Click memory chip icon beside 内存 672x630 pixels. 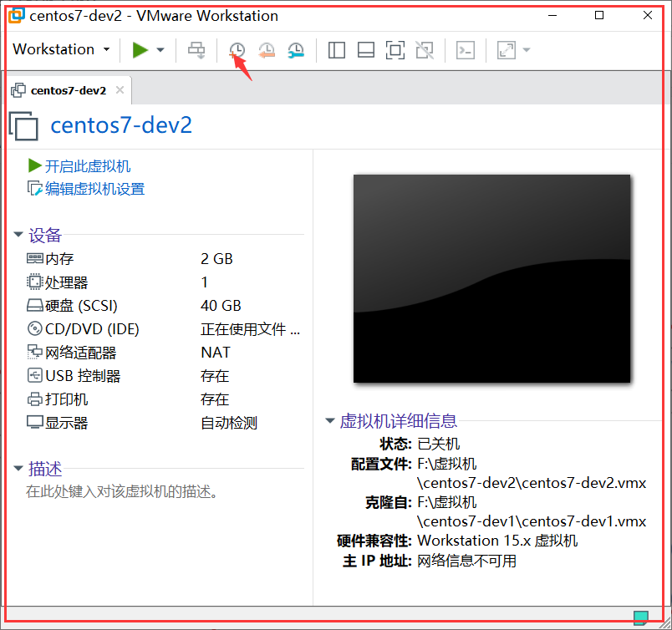coord(35,258)
